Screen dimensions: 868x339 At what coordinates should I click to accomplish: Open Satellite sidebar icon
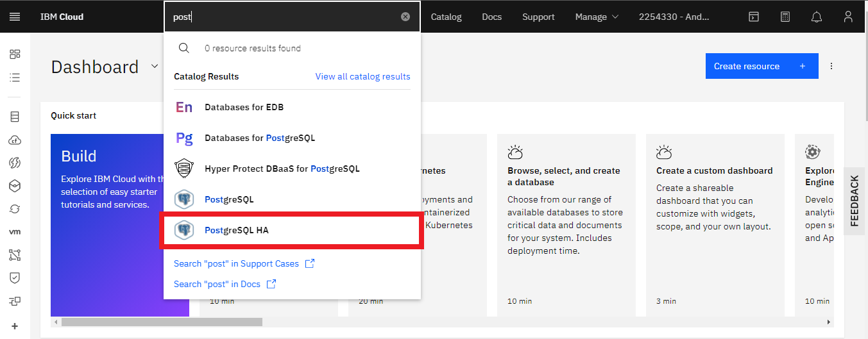pyautogui.click(x=15, y=301)
